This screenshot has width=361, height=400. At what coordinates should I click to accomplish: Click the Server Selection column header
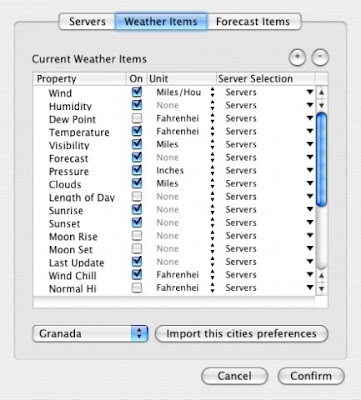click(266, 79)
